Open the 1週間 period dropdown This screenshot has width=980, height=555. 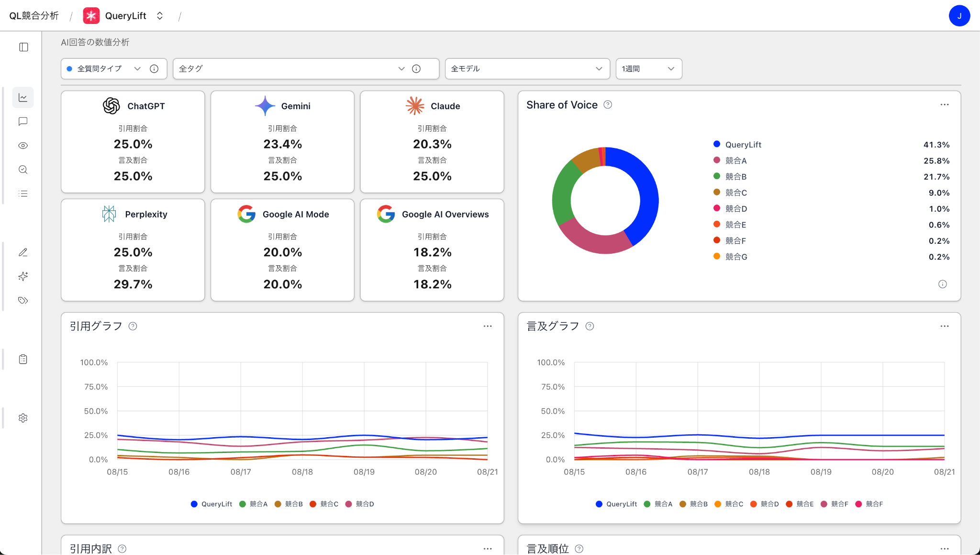648,69
